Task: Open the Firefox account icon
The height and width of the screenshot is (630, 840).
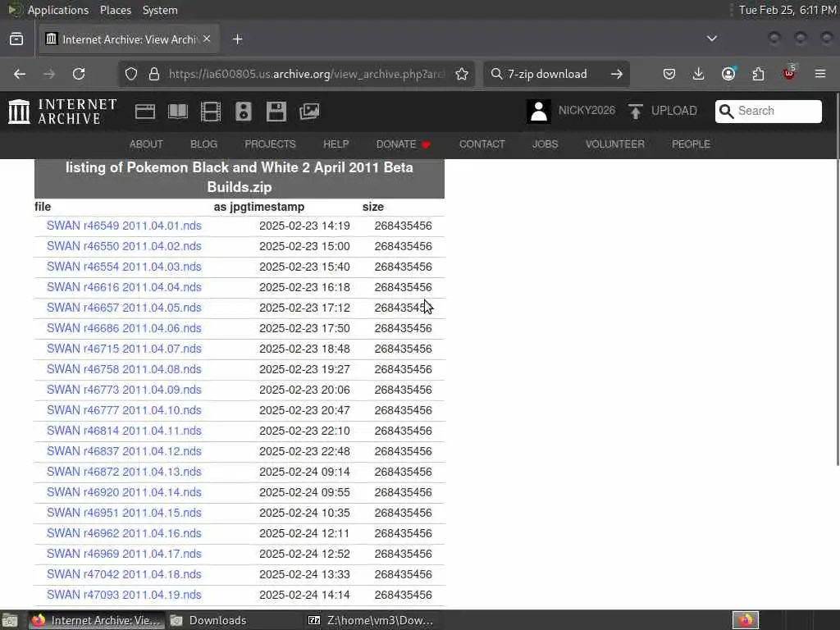Action: click(728, 74)
